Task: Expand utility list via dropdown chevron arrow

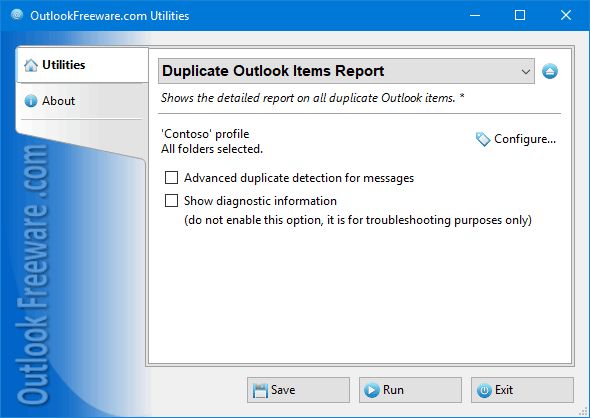Action: coord(526,71)
